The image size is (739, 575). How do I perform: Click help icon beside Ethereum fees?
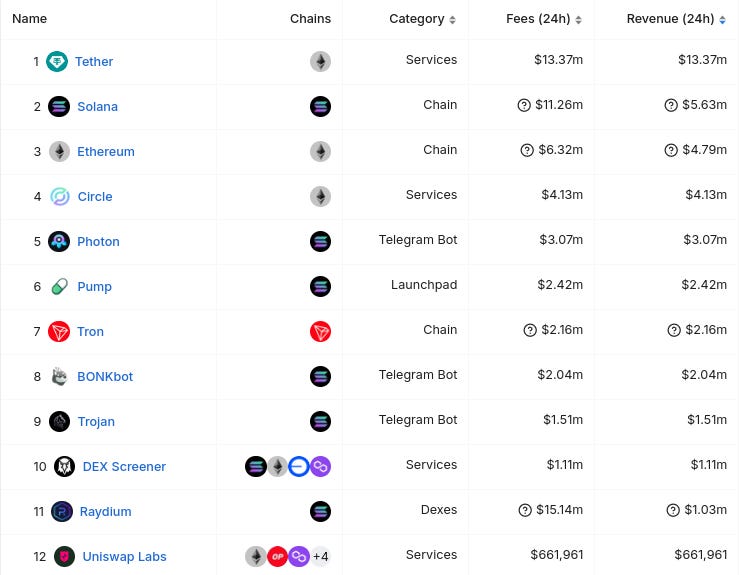pos(527,150)
